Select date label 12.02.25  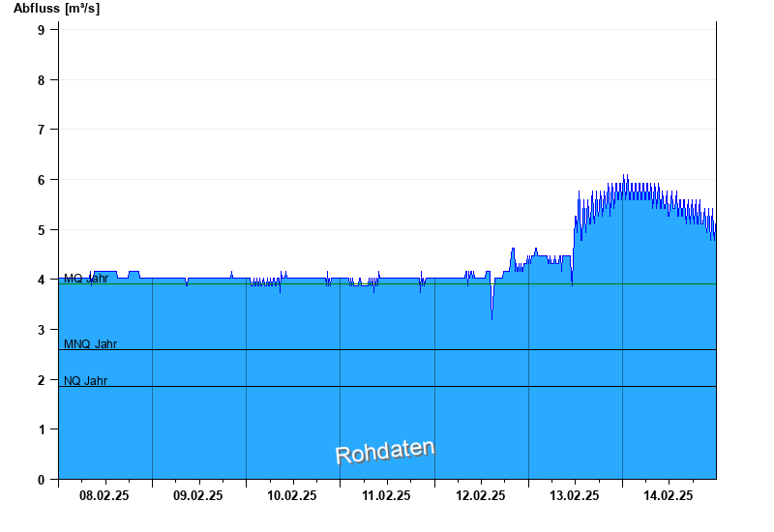(480, 495)
